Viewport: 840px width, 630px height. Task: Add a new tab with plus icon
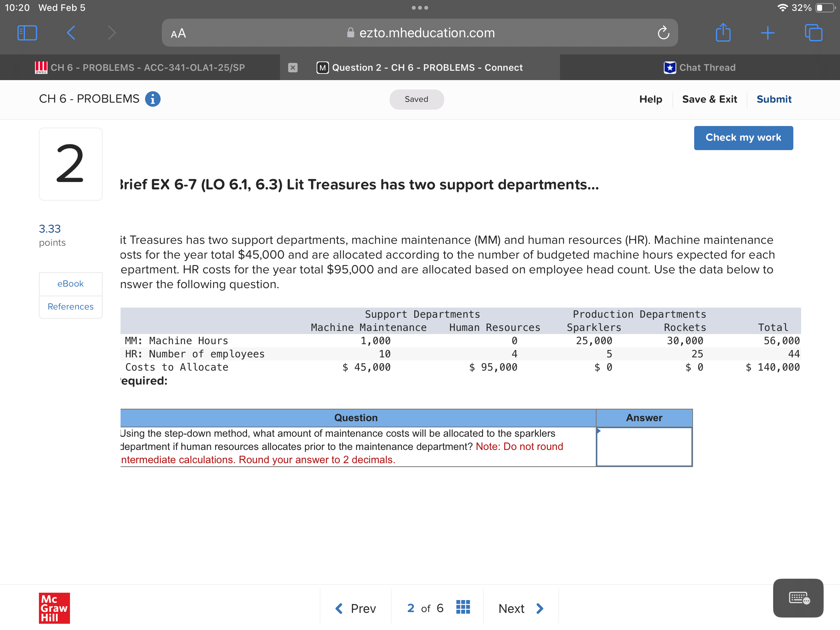click(768, 33)
